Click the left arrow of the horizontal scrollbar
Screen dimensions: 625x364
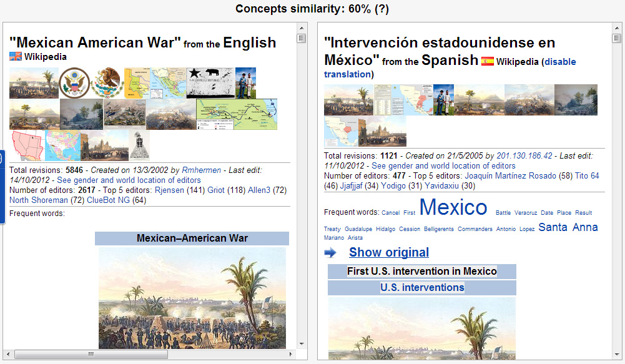[7, 353]
